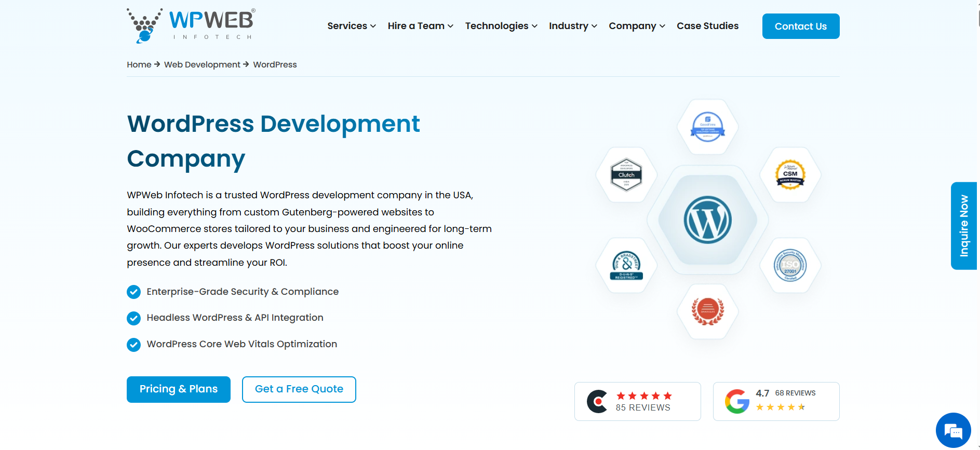The height and width of the screenshot is (450, 980).
Task: Click the D-U-N-S Registered badge
Action: 626,265
